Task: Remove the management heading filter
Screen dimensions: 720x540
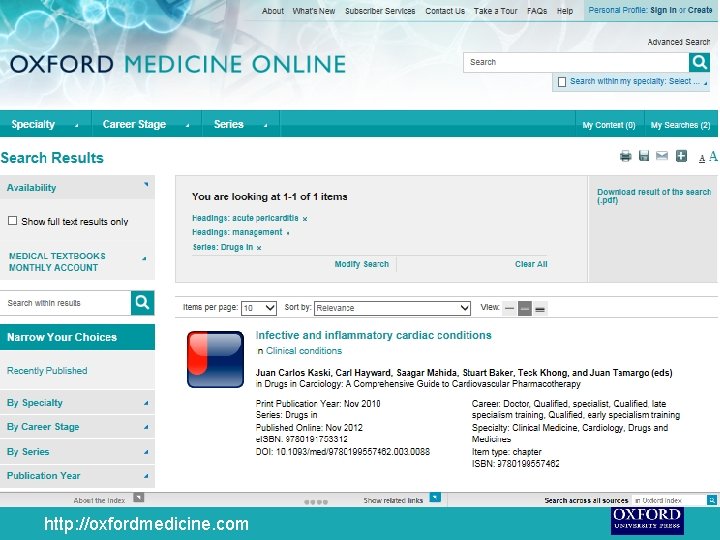Action: tap(288, 233)
